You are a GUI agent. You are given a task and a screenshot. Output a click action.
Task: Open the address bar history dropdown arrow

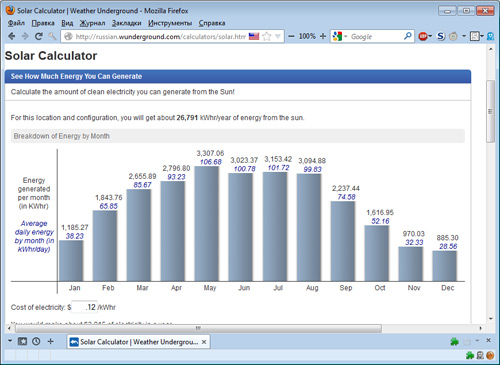click(278, 36)
